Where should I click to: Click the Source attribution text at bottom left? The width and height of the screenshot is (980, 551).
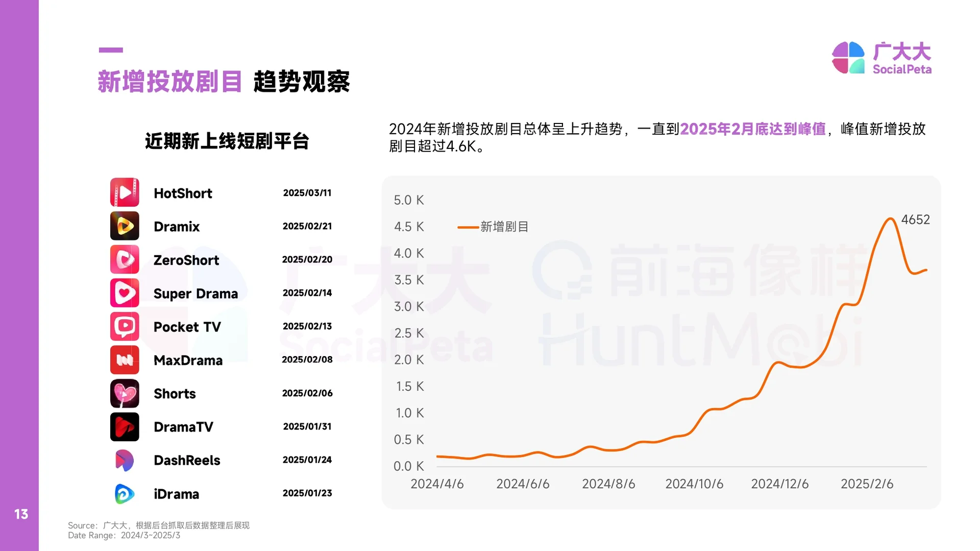pos(159,525)
